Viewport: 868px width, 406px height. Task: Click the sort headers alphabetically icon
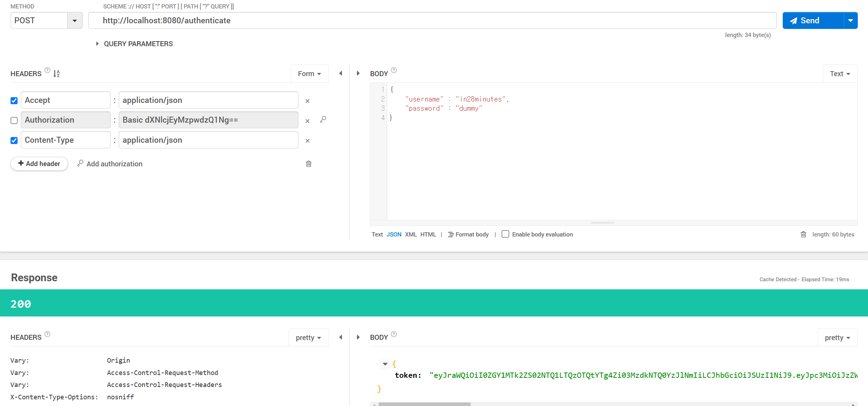pyautogui.click(x=57, y=74)
